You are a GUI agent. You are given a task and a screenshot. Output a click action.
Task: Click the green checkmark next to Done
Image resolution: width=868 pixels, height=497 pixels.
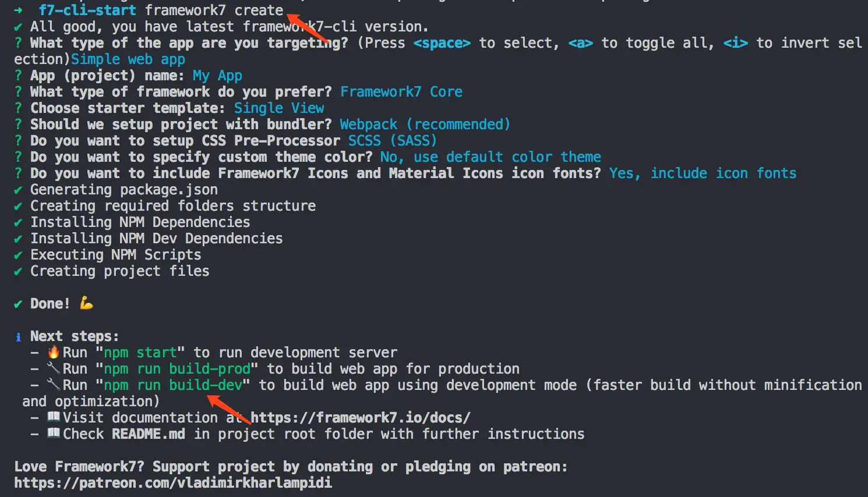pos(18,304)
